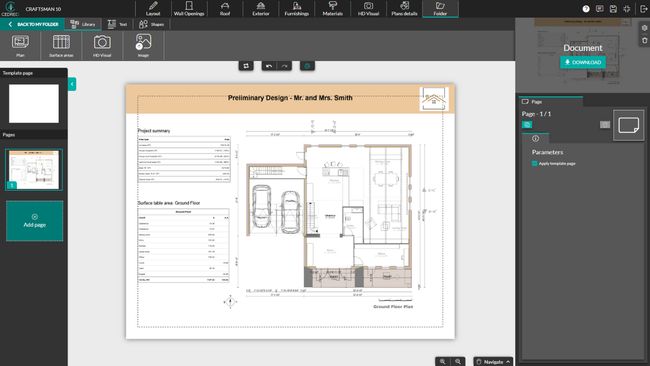Screen dimensions: 650x366
Task: Go back to my folder
Action: point(32,24)
